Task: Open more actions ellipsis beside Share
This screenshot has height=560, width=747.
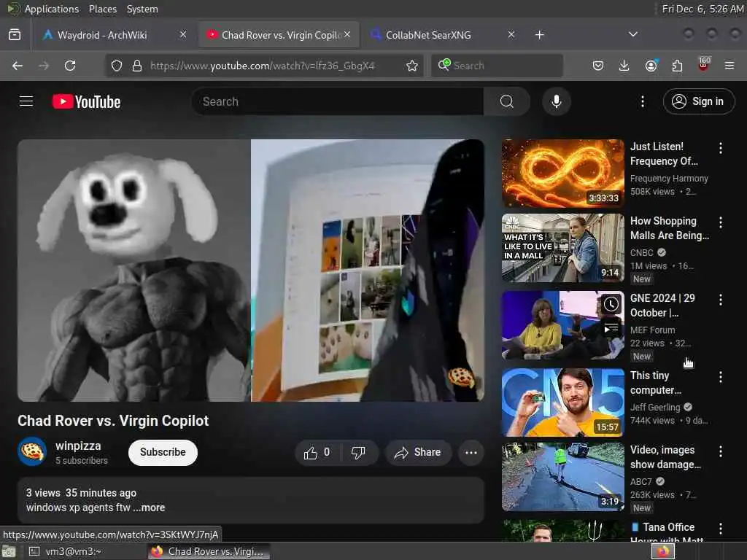Action: (x=471, y=452)
